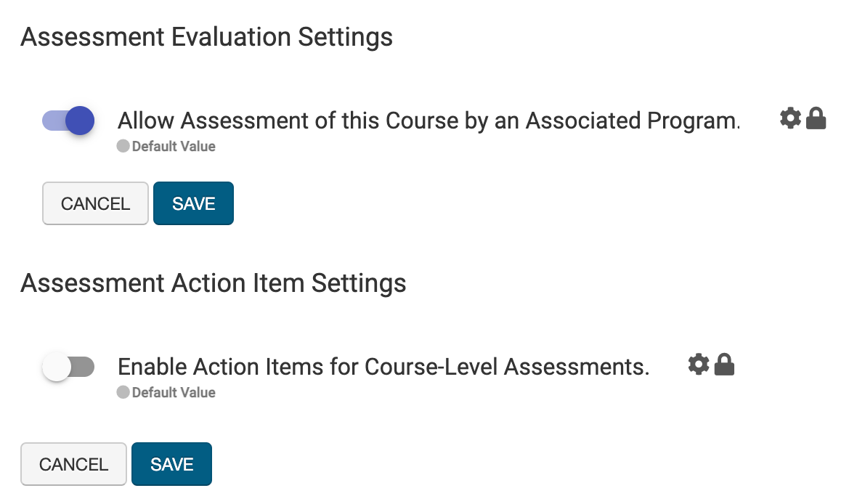
Task: Click gray dot indicator under Enable Action Items
Action: click(x=123, y=392)
